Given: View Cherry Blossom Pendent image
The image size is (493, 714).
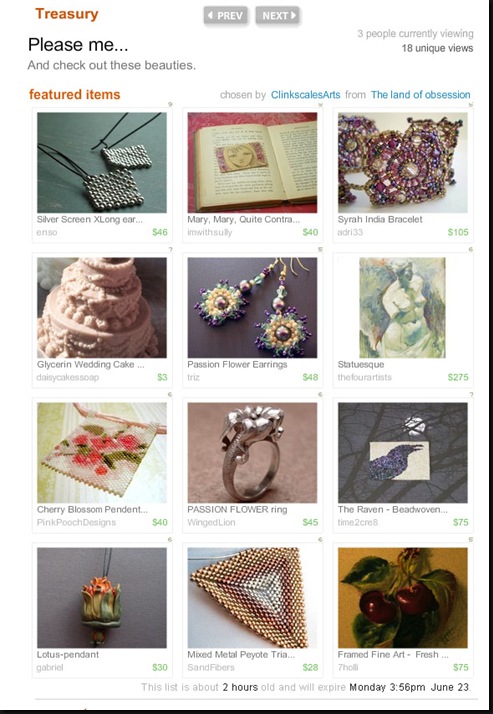Looking at the screenshot, I should pos(102,453).
